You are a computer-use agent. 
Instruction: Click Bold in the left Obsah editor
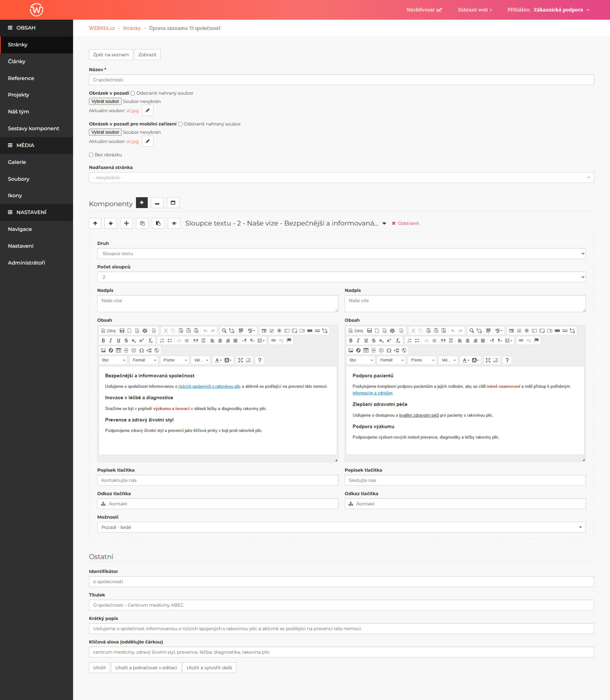point(103,340)
